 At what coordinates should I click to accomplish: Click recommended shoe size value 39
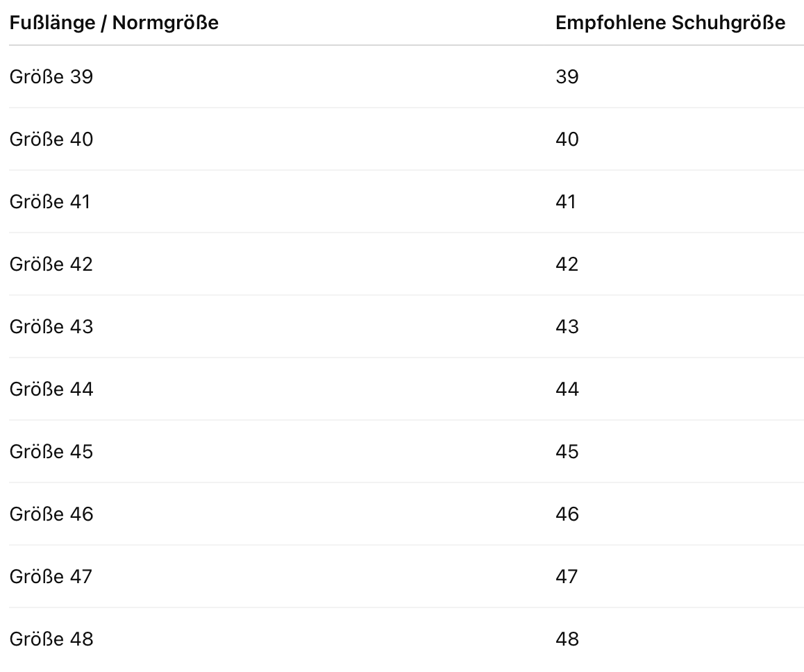pos(567,76)
